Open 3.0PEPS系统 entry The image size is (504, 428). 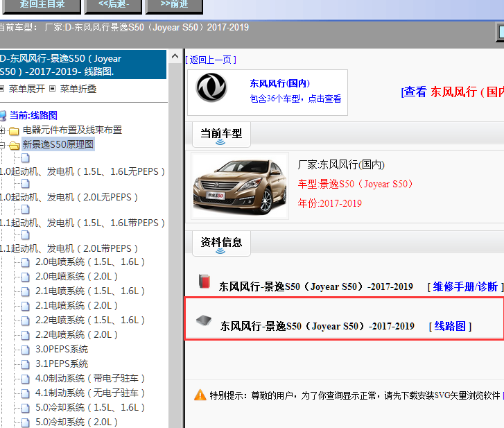[x=62, y=349]
